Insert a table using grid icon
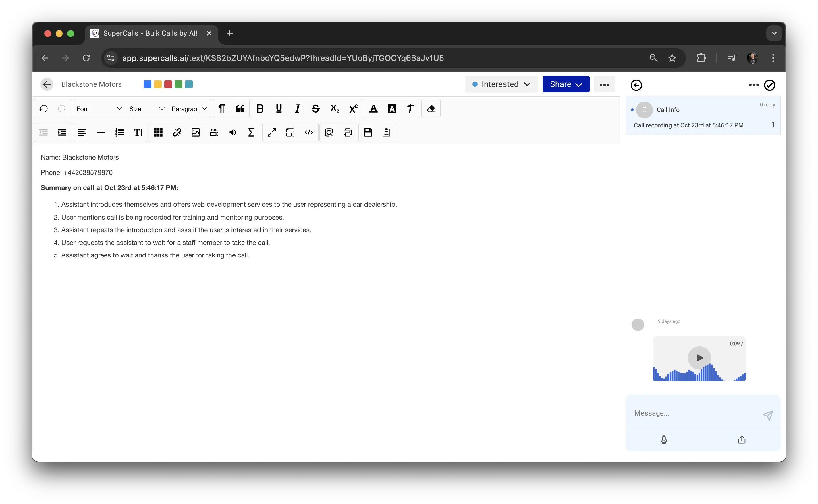818x504 pixels. pos(158,133)
